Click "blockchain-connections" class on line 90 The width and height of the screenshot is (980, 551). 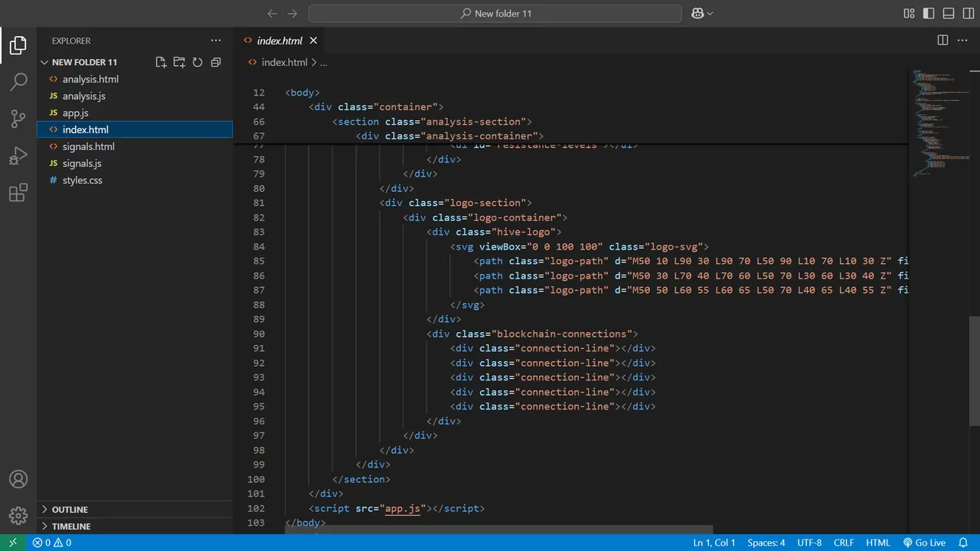click(561, 334)
